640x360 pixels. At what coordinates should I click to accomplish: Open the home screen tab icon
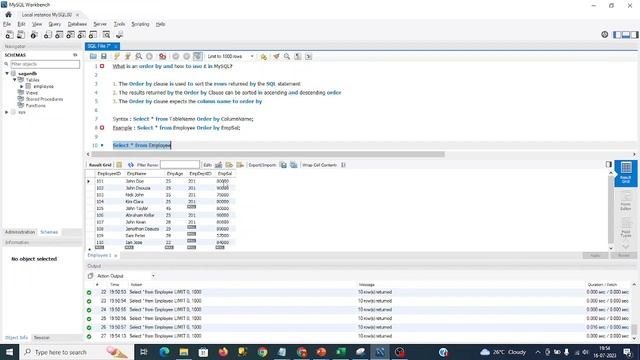pyautogui.click(x=8, y=14)
